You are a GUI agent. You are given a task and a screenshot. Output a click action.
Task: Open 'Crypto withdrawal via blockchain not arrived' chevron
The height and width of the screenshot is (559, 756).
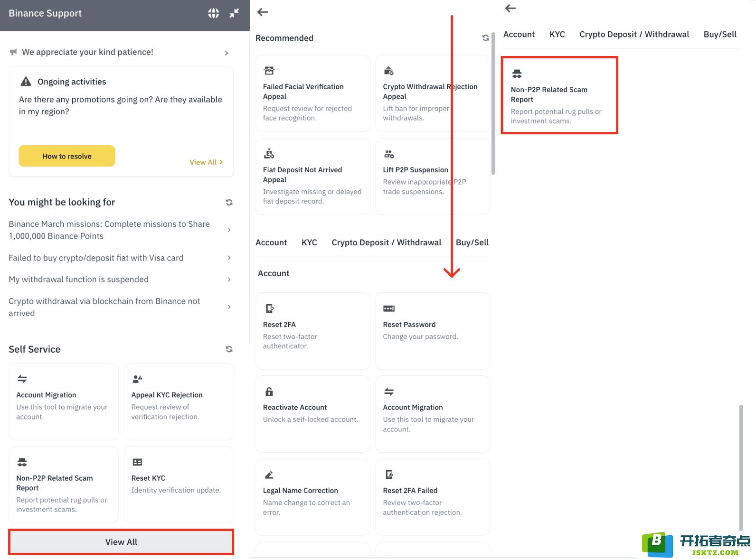pyautogui.click(x=229, y=307)
